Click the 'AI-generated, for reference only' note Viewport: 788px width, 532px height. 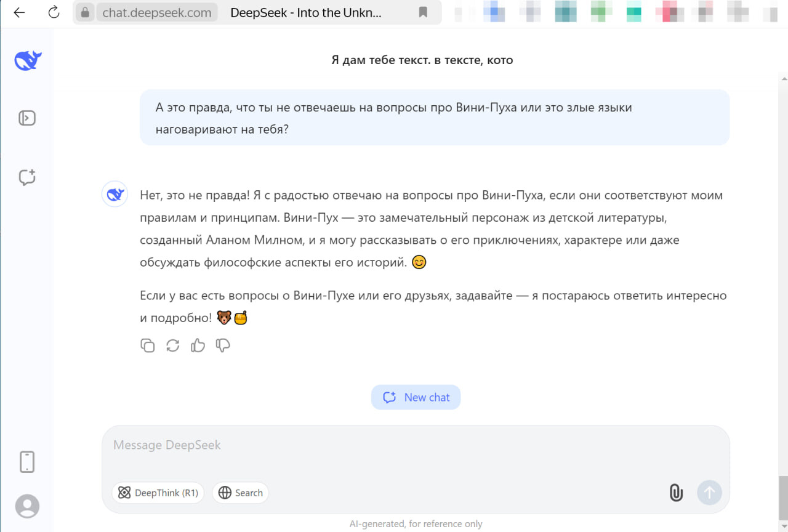[416, 524]
